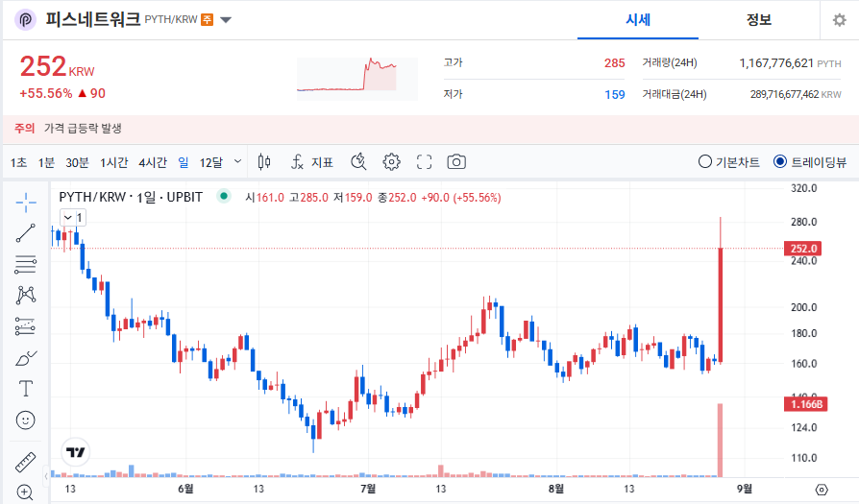Click the 7월 date axis label

click(x=368, y=488)
